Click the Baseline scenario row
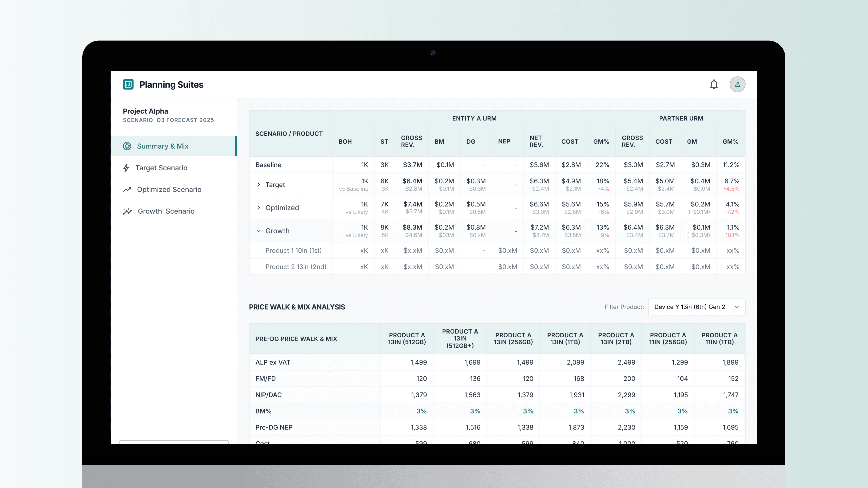The height and width of the screenshot is (488, 868). tap(268, 165)
